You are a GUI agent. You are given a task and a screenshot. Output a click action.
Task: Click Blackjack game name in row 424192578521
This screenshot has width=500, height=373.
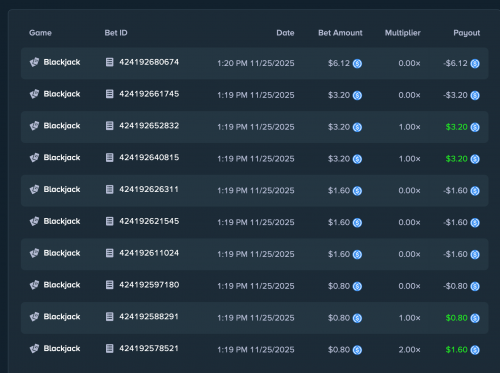tap(62, 349)
